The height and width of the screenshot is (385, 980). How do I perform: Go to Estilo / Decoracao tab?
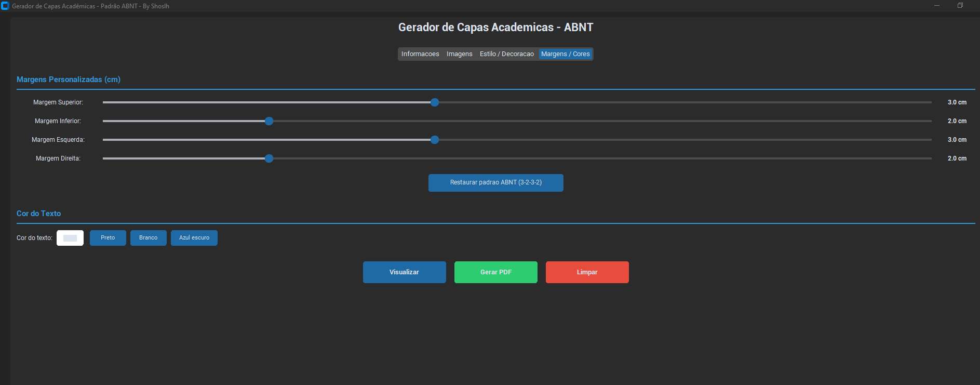506,54
